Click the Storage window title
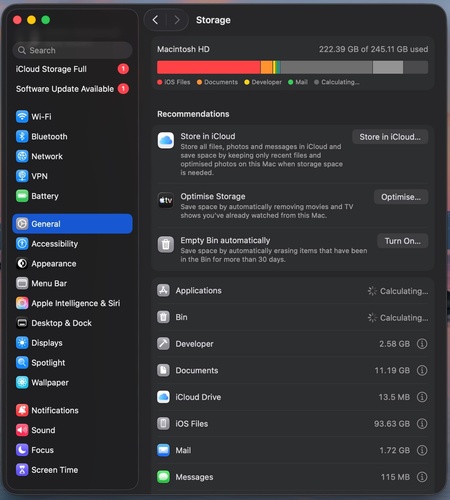The width and height of the screenshot is (450, 500). tap(213, 20)
